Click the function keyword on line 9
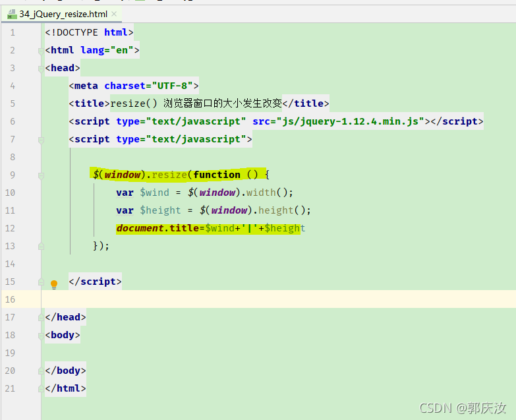 217,175
